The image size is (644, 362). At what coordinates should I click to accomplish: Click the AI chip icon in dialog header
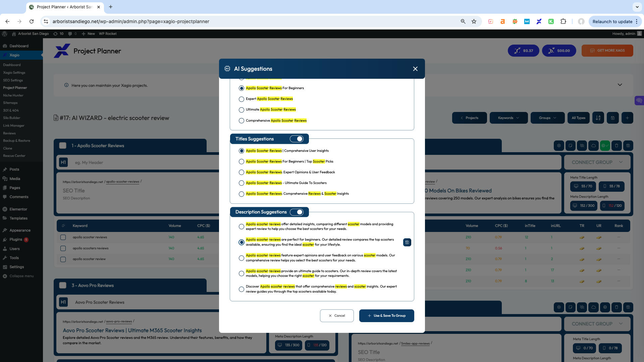pyautogui.click(x=227, y=69)
